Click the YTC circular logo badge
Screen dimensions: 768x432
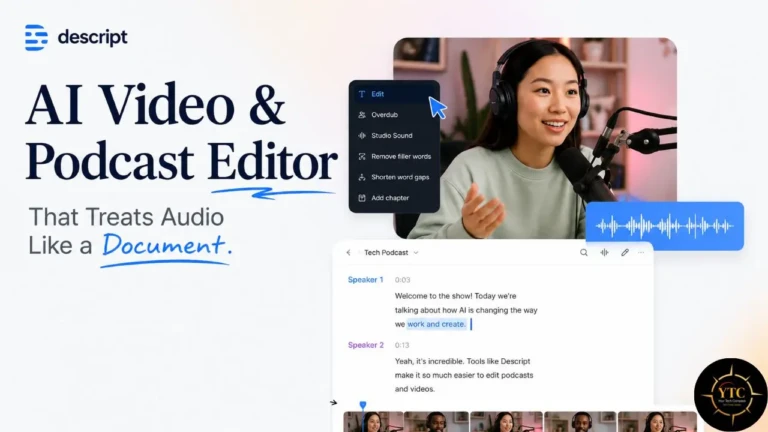[x=730, y=394]
